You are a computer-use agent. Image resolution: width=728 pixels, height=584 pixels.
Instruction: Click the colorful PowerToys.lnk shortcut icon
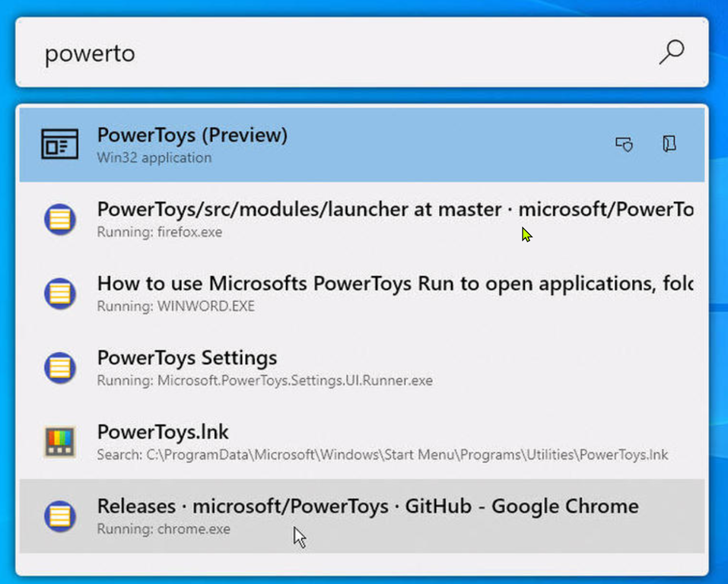point(59,442)
